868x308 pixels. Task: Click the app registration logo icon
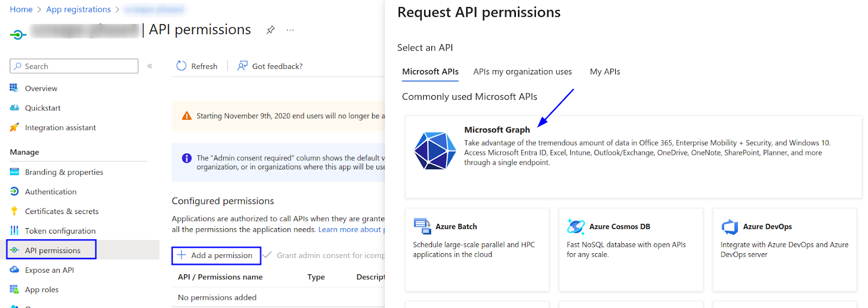coord(18,35)
